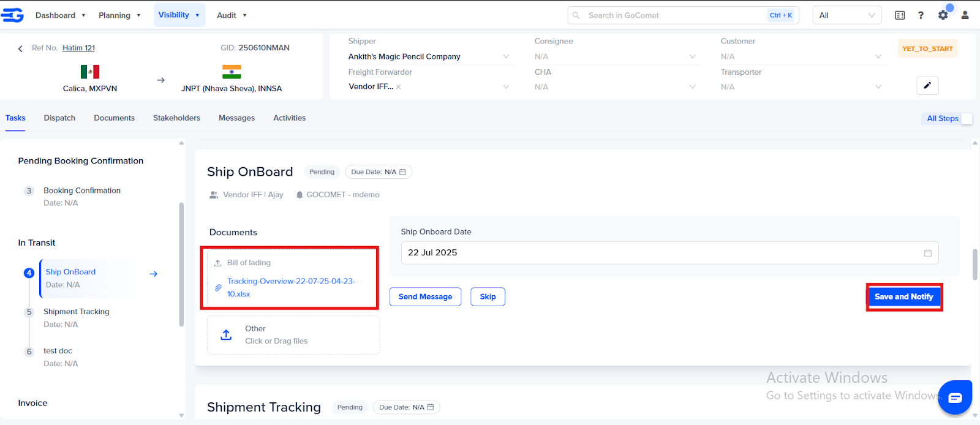Click the paperclip attachment icon
Image resolution: width=980 pixels, height=425 pixels.
click(x=217, y=288)
